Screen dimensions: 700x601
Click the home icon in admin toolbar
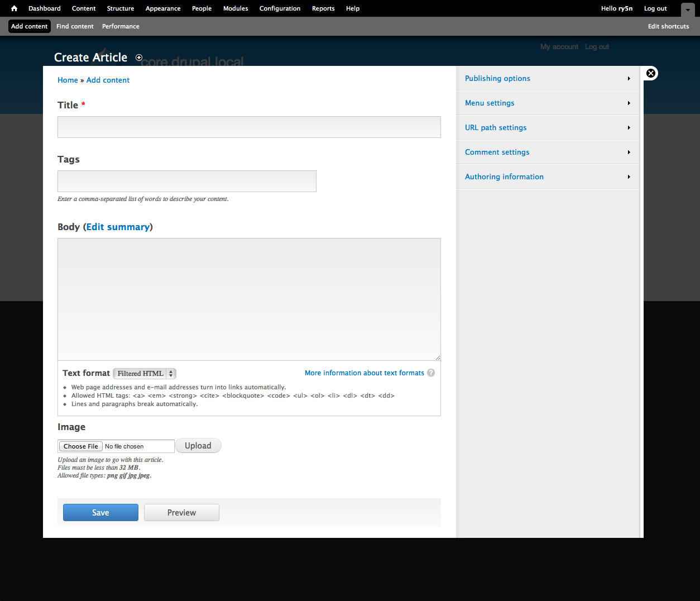[x=14, y=8]
